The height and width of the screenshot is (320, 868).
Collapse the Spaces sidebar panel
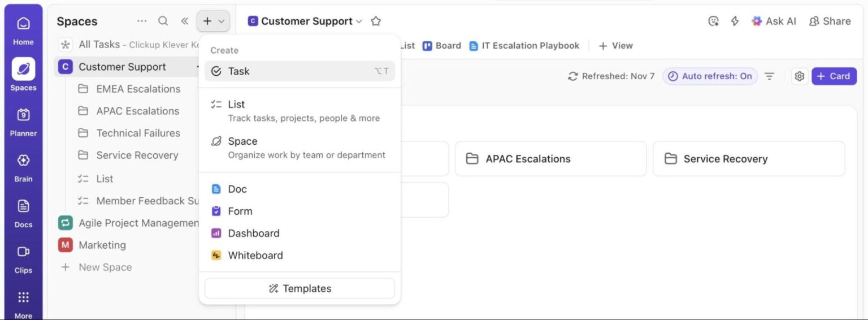[184, 21]
